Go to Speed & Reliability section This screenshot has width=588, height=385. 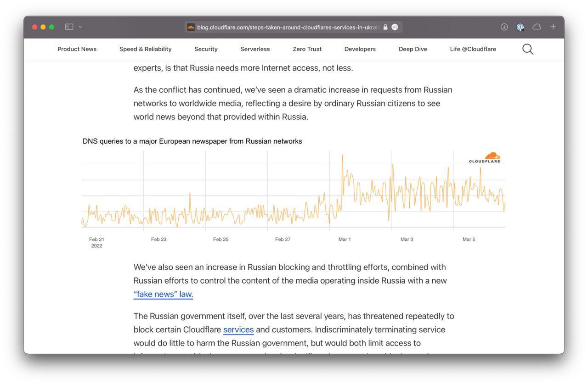(x=146, y=49)
